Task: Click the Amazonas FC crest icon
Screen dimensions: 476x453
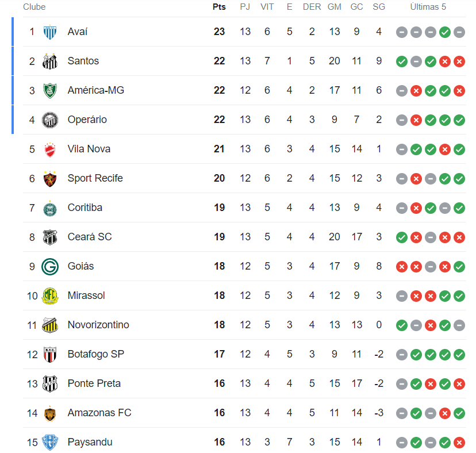Action: point(50,413)
